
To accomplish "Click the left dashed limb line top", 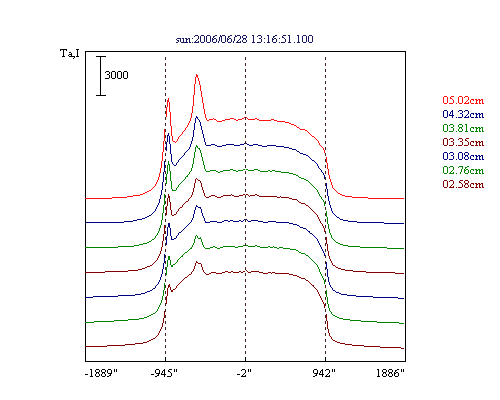I will pos(165,58).
